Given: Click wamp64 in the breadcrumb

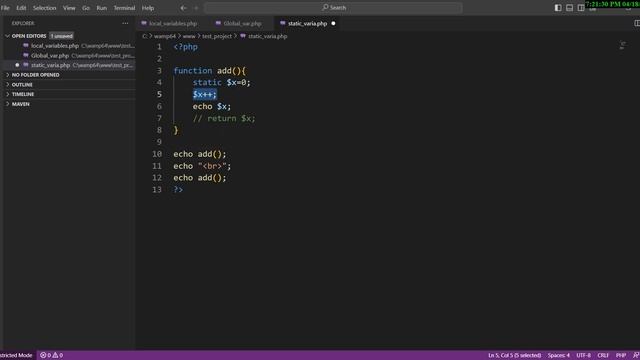Looking at the screenshot, I should pyautogui.click(x=164, y=36).
